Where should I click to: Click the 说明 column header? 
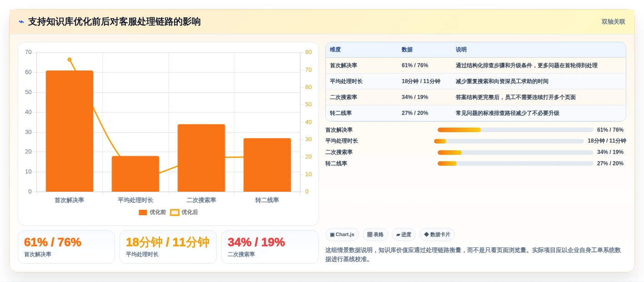point(461,50)
